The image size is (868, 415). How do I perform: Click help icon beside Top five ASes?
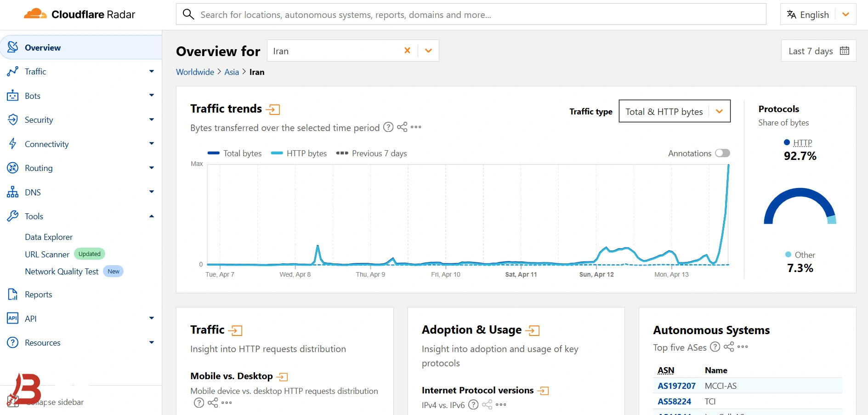(x=715, y=347)
